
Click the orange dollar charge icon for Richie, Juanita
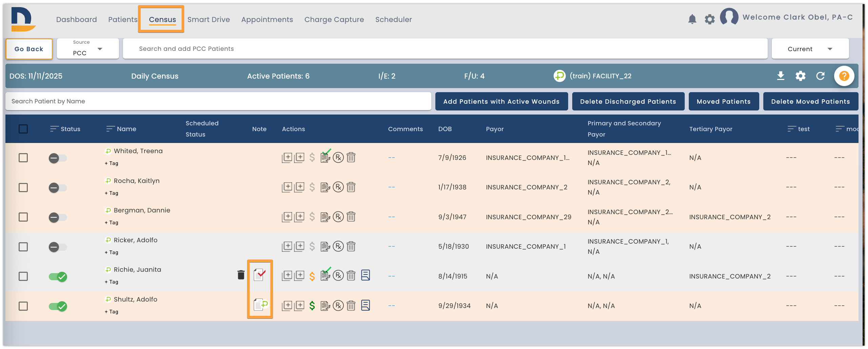point(312,276)
